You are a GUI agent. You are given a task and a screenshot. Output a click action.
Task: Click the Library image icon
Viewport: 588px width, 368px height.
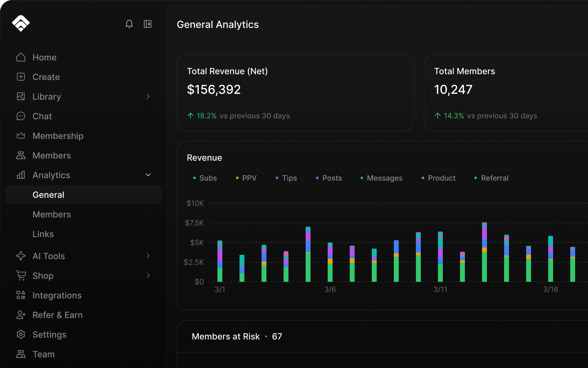pos(21,97)
